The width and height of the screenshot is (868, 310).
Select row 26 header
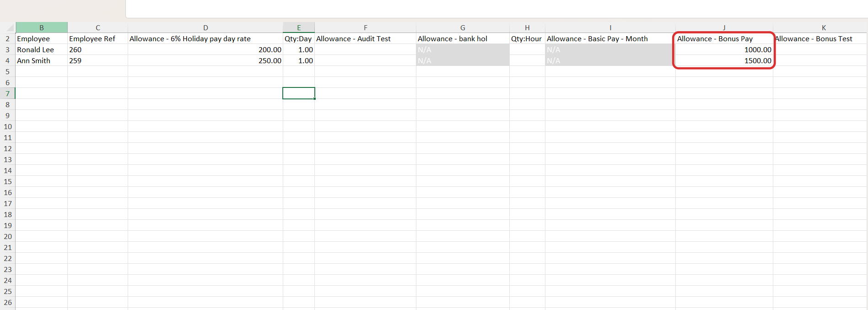8,302
